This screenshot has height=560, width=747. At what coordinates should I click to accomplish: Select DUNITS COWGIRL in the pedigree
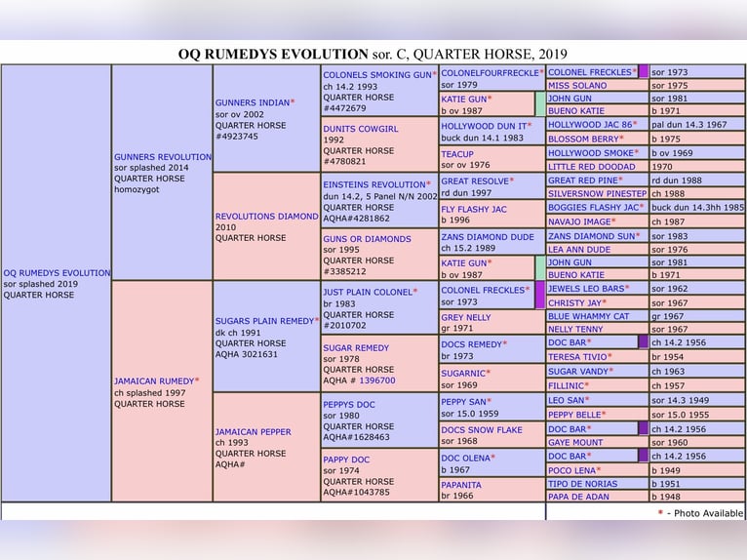click(x=361, y=129)
